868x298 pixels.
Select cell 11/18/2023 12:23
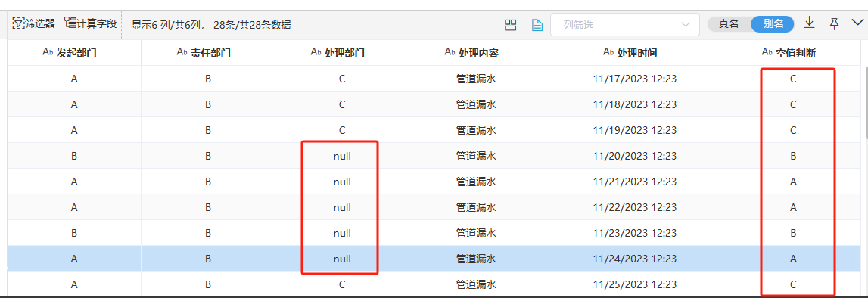coord(634,104)
